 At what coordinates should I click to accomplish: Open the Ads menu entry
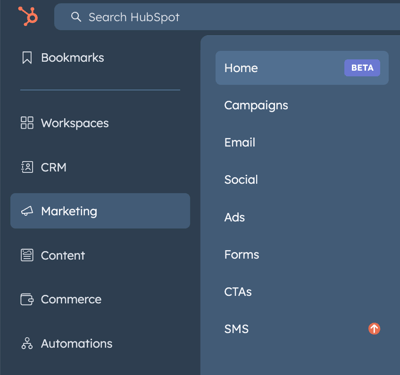[234, 217]
